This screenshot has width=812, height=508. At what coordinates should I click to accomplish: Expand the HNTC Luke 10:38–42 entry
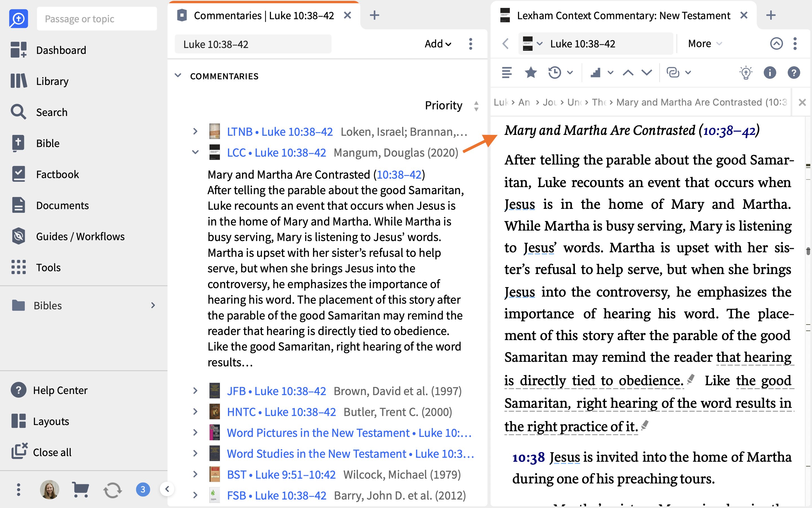click(x=195, y=411)
